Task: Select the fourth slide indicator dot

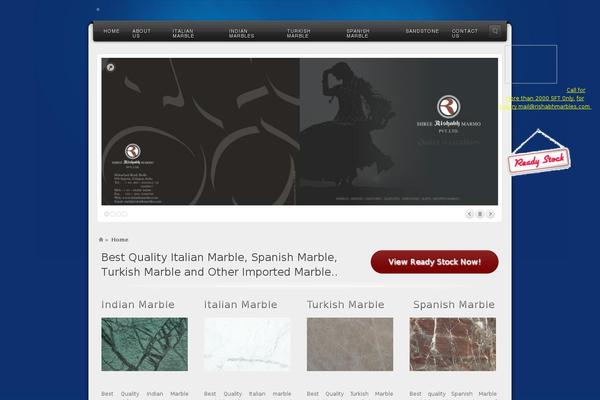Action: [x=124, y=214]
